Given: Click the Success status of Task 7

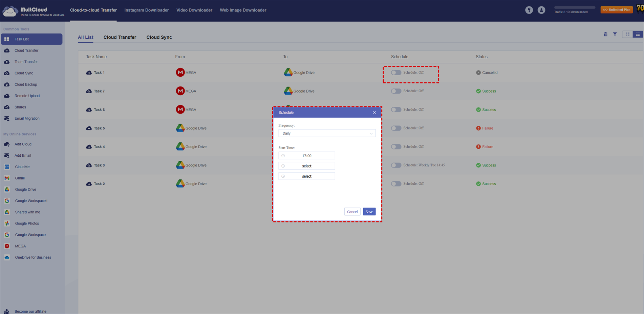Looking at the screenshot, I should 486,91.
